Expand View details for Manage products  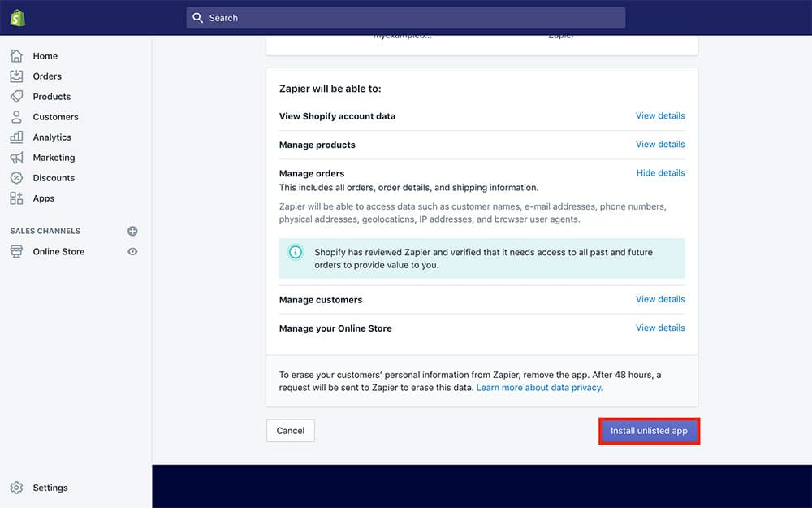coord(660,145)
